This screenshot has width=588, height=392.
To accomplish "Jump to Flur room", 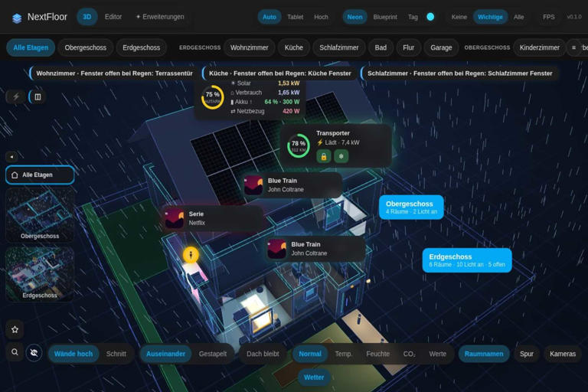I will point(408,47).
